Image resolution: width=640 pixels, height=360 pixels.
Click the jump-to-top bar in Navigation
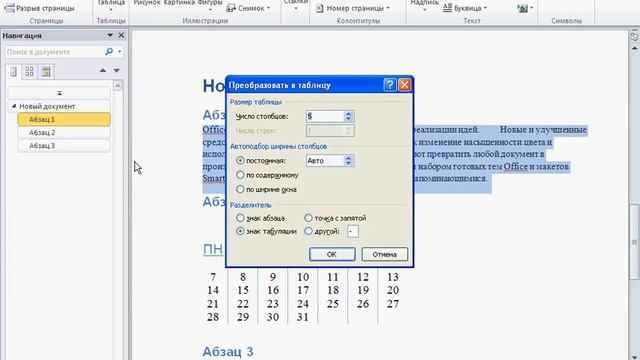[59, 93]
